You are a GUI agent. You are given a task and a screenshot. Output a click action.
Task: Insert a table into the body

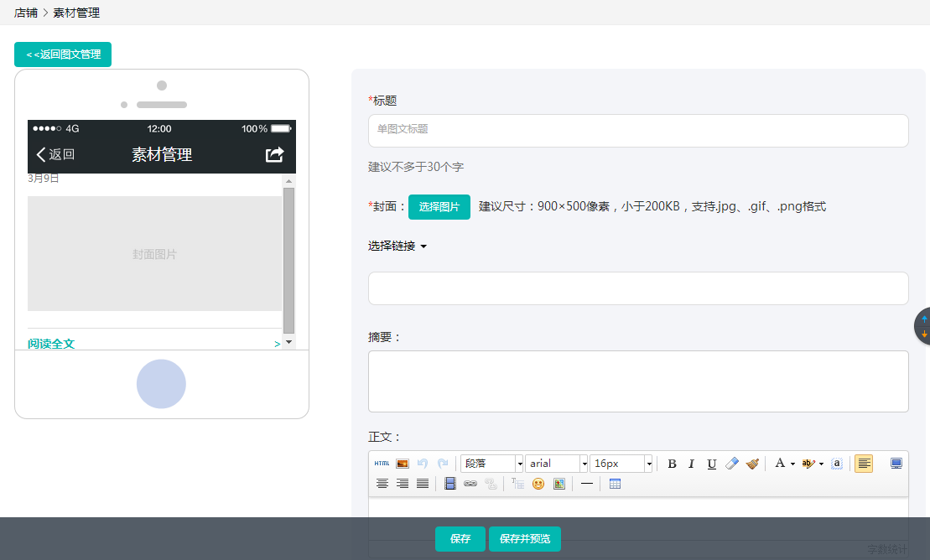[x=615, y=484]
